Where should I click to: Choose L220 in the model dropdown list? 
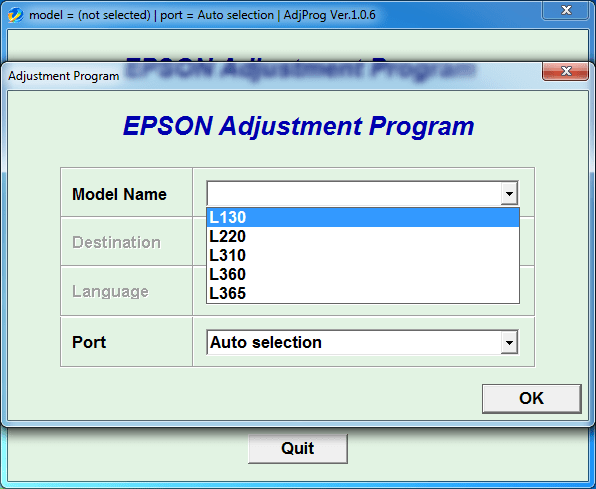click(363, 236)
